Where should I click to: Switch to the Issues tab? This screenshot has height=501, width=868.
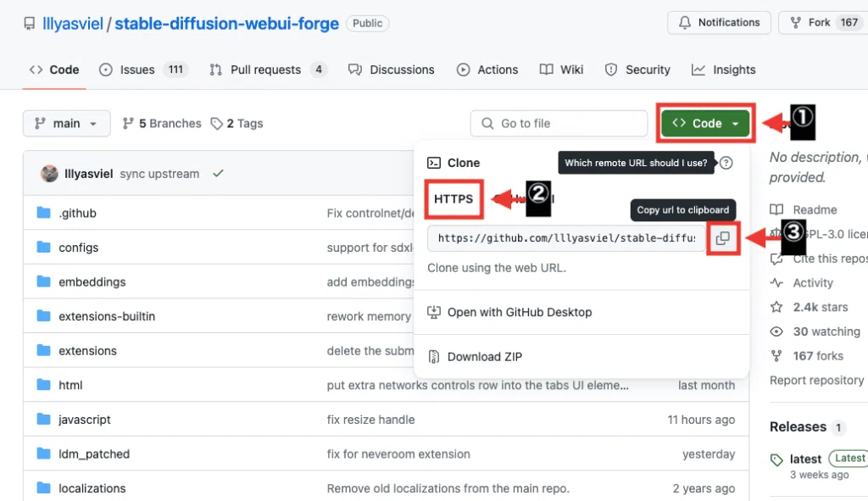tap(144, 70)
